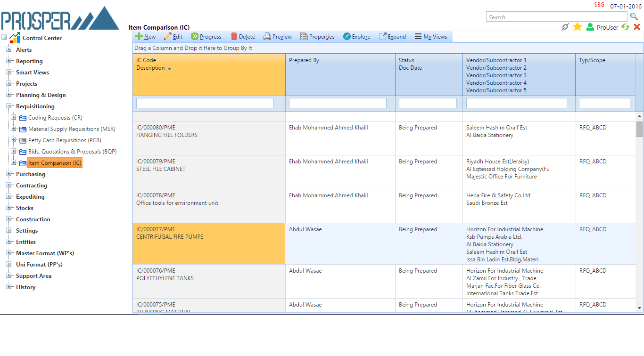
Task: Click the Preview toolbar button
Action: tap(278, 37)
